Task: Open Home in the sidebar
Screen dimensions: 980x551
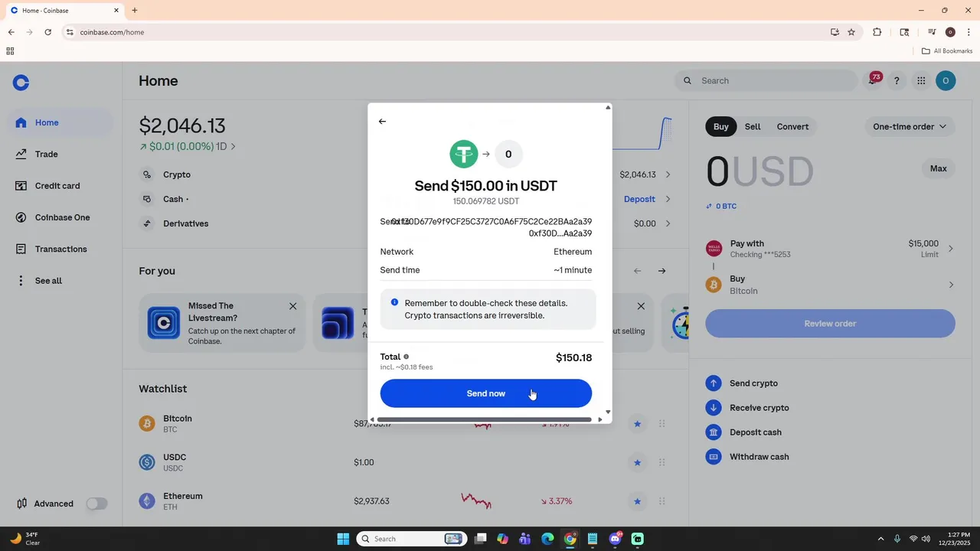Action: [x=61, y=122]
